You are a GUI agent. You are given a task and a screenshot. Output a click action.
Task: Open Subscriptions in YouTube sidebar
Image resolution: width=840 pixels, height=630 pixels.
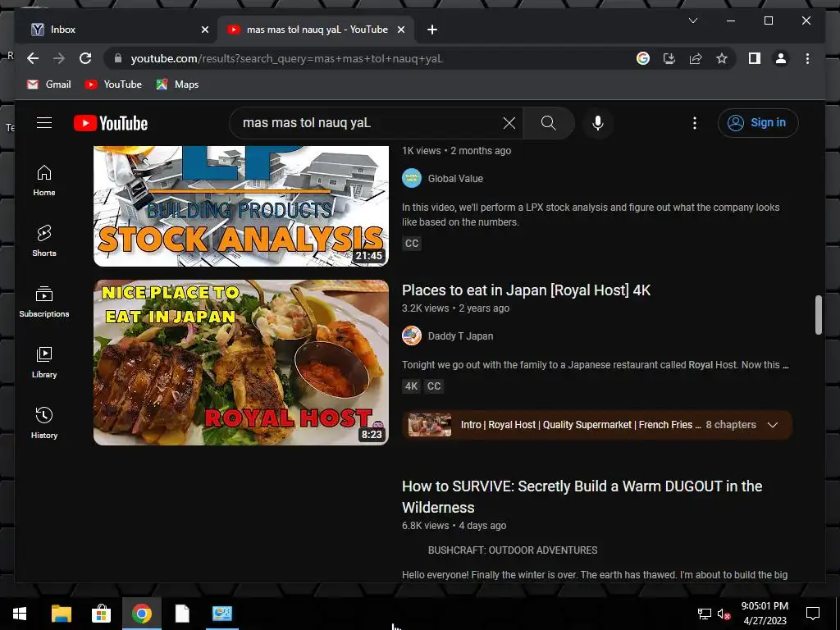(44, 302)
